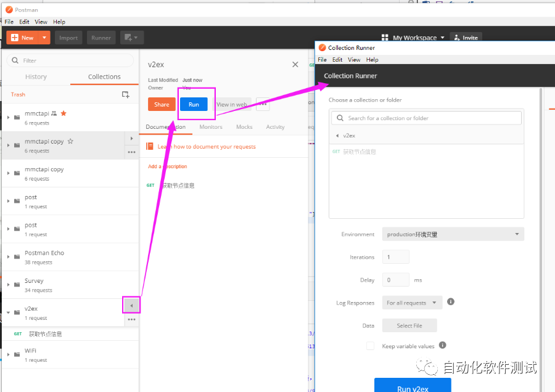Screen dimensions: 555x392
Task: Go back from v2ex in Runner list
Action: click(337, 136)
